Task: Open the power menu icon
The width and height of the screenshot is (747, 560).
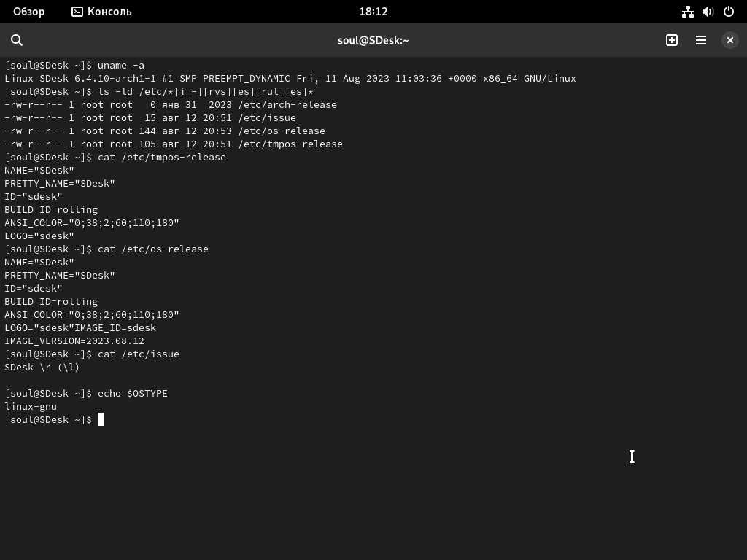Action: pyautogui.click(x=729, y=12)
